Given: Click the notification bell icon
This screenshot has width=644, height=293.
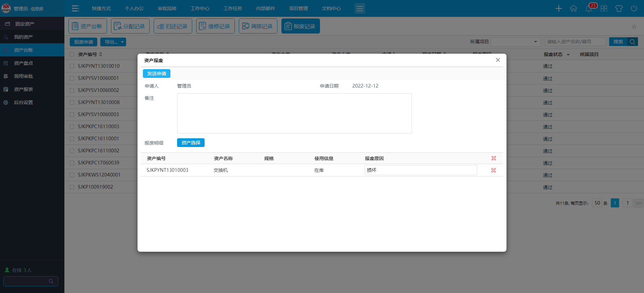Looking at the screenshot, I should [589, 9].
